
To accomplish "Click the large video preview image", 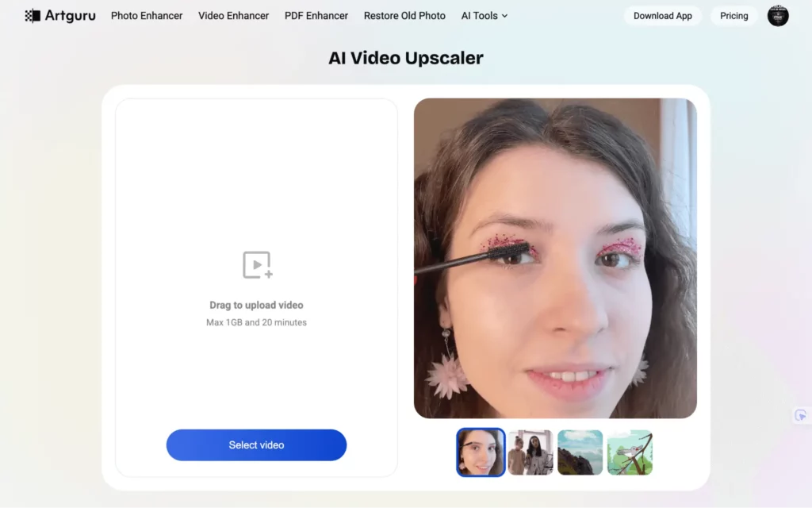I will coord(555,258).
